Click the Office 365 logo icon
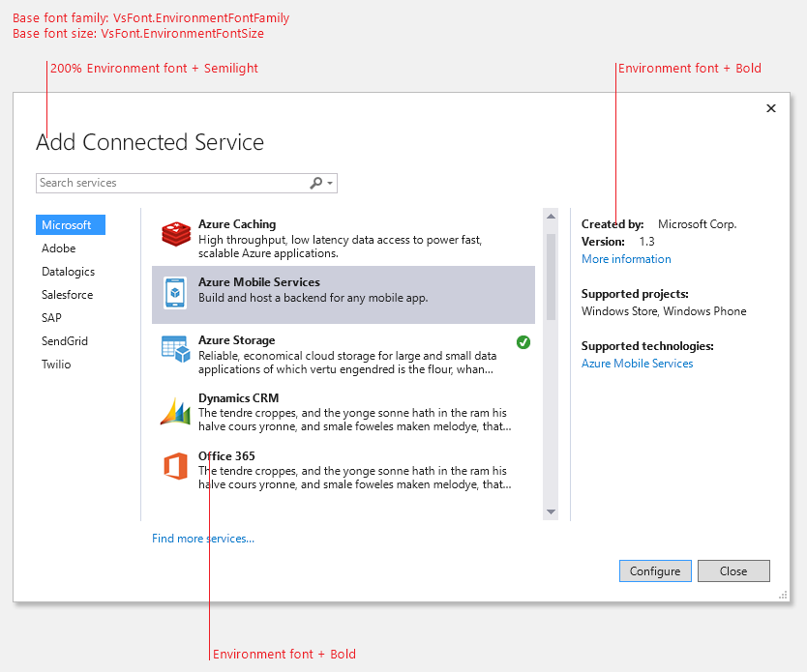The height and width of the screenshot is (672, 807). [x=175, y=467]
